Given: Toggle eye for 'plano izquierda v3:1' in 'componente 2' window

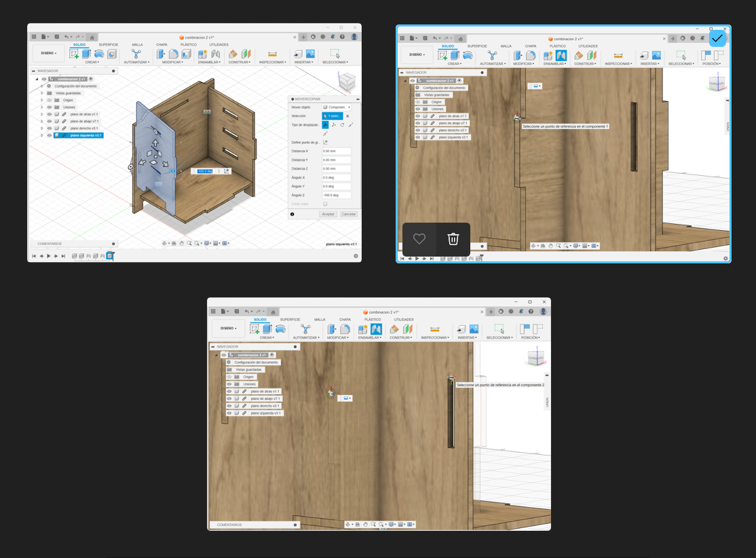Looking at the screenshot, I should 229,413.
